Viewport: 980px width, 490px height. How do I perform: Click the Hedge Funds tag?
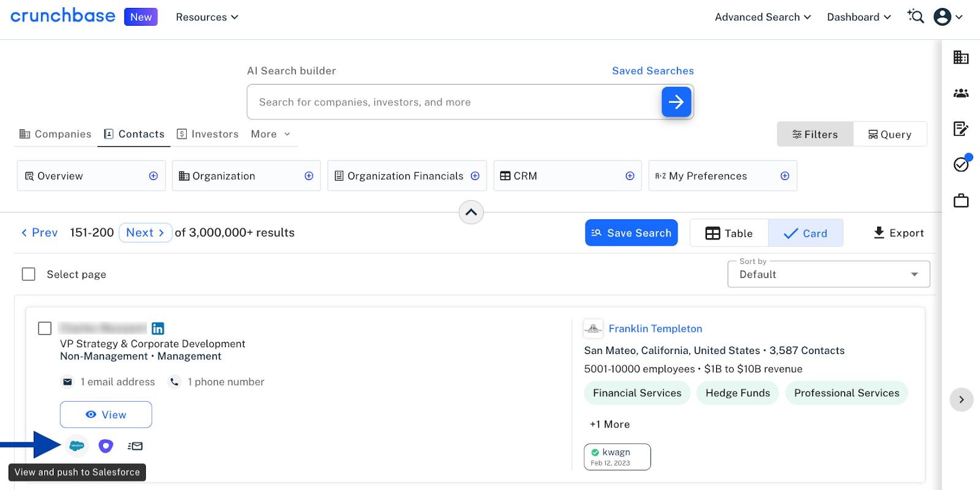[x=737, y=393]
